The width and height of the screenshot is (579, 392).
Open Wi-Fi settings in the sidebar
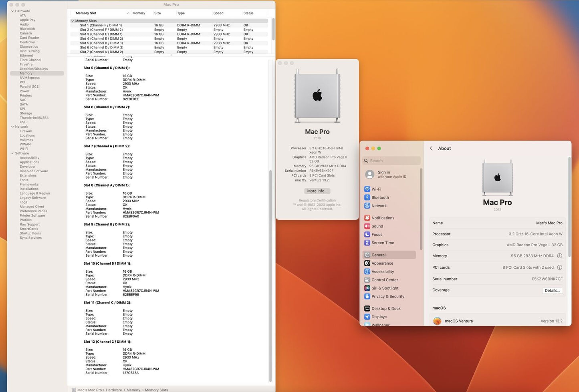pyautogui.click(x=376, y=189)
